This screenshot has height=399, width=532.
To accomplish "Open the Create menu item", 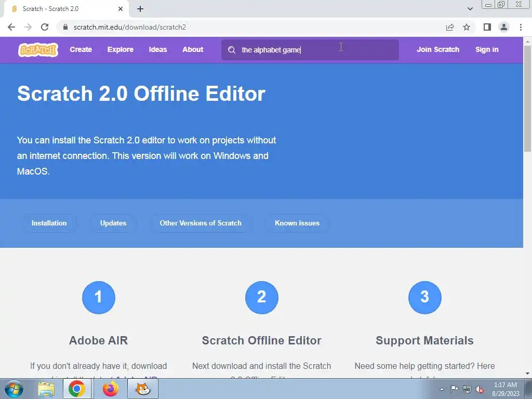I will pos(81,49).
